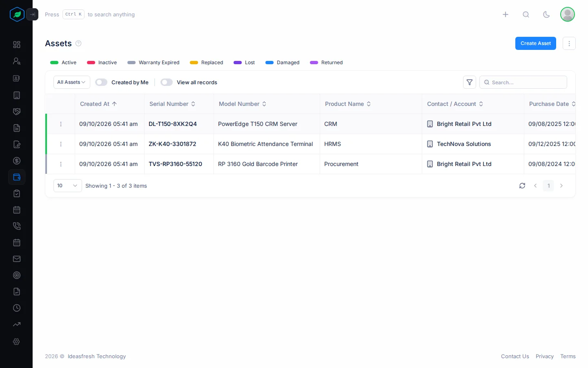Open the mail envelope sidebar icon
The height and width of the screenshot is (368, 588).
pyautogui.click(x=17, y=259)
